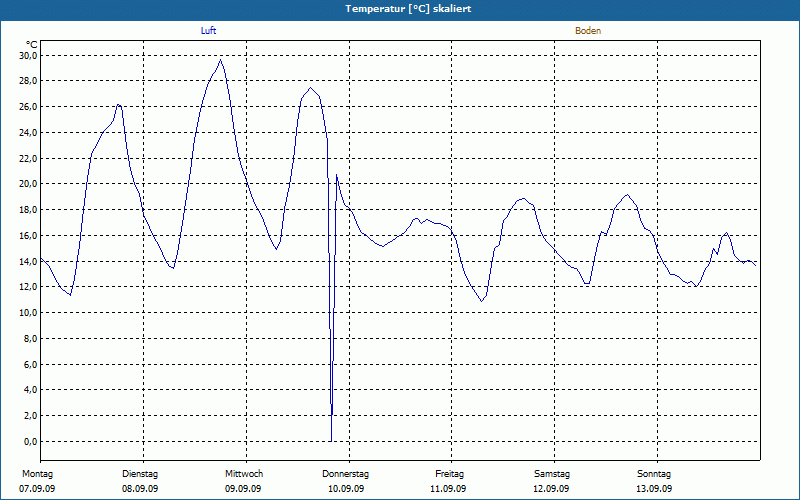Click the 16,0 y-axis value
This screenshot has height=500, width=800.
30,235
